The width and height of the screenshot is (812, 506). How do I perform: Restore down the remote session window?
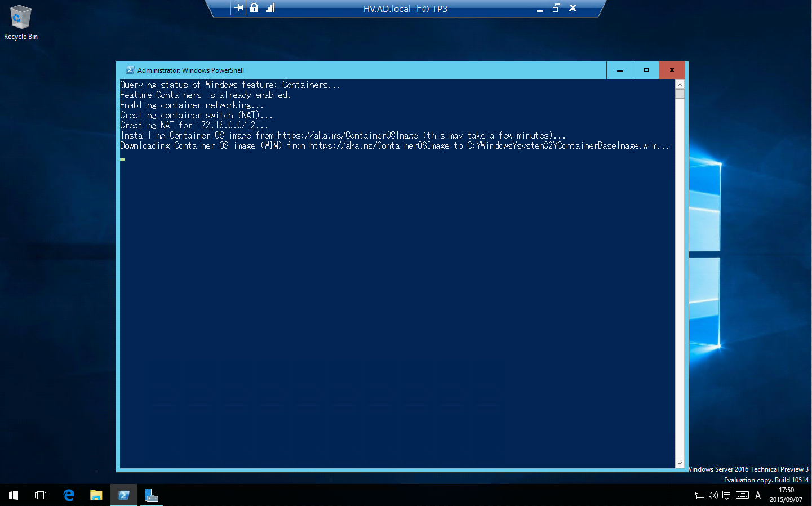[x=556, y=8]
